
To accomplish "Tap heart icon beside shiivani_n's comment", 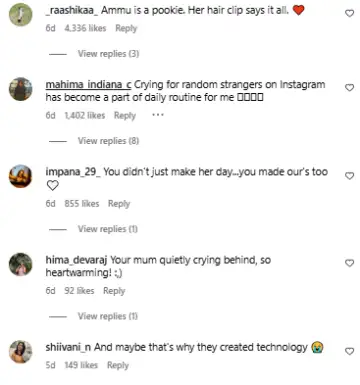I will coord(349,351).
